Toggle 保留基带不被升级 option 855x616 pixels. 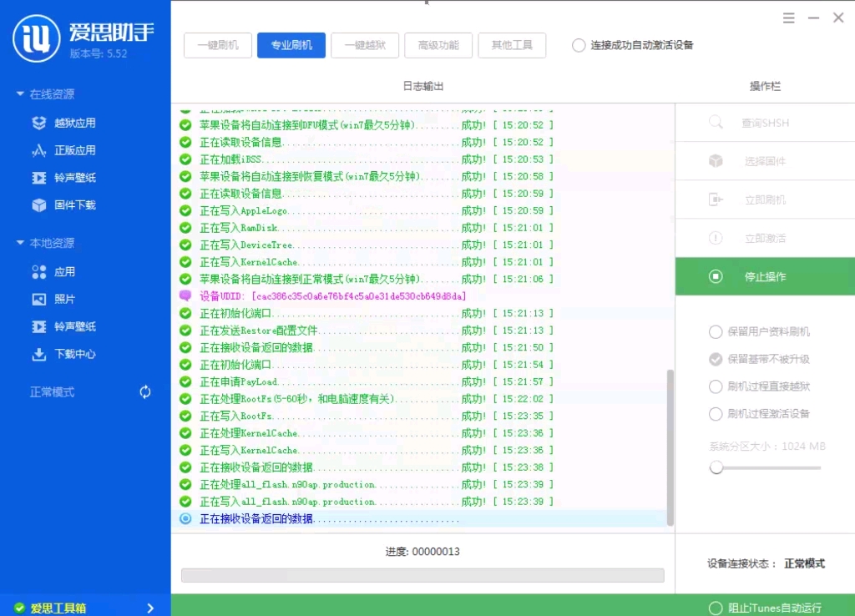[716, 359]
